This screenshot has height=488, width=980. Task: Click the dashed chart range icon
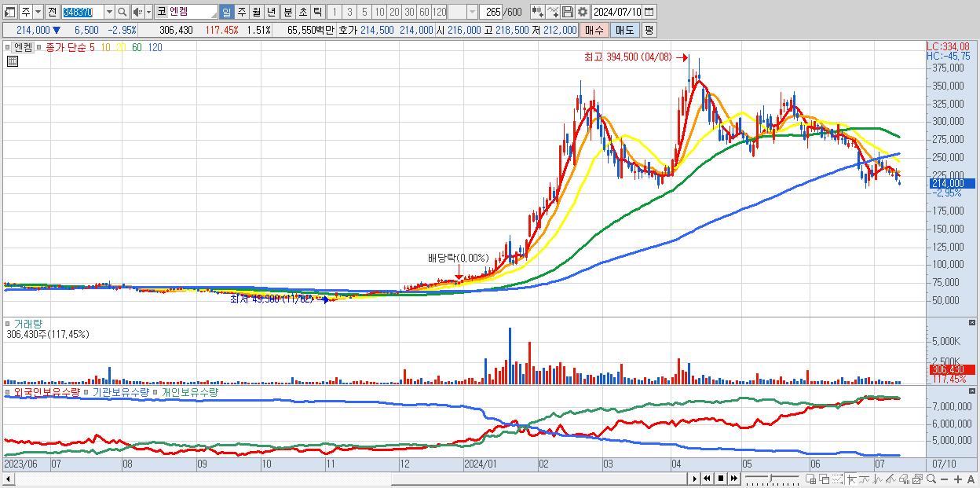[x=837, y=479]
